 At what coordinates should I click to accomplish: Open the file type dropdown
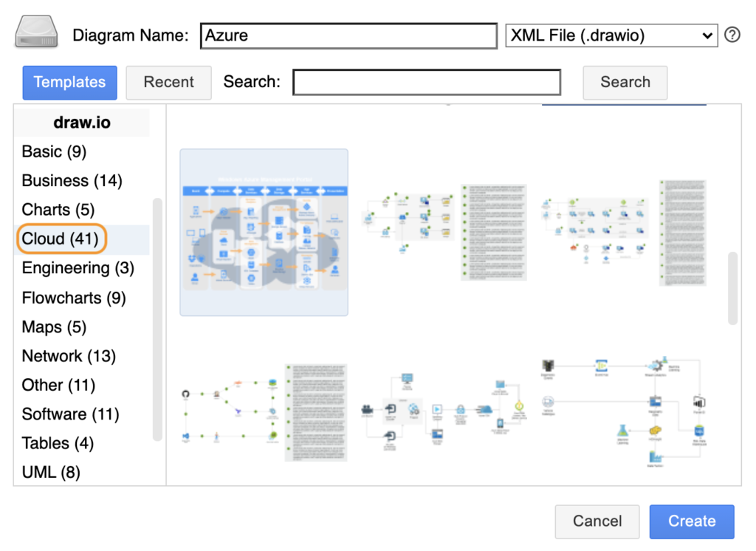click(x=611, y=35)
